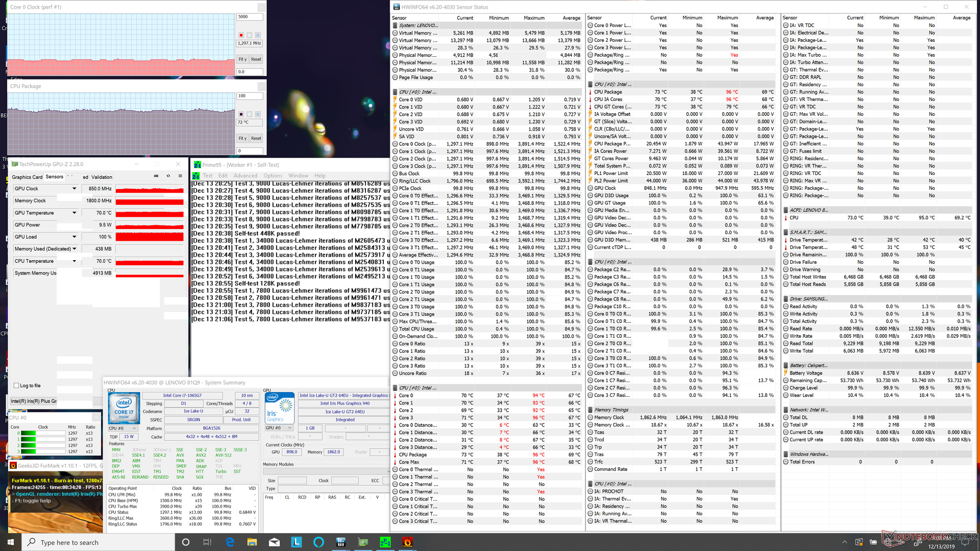This screenshot has width=980, height=551.
Task: Enable the Log to file checkbox
Action: (x=17, y=386)
